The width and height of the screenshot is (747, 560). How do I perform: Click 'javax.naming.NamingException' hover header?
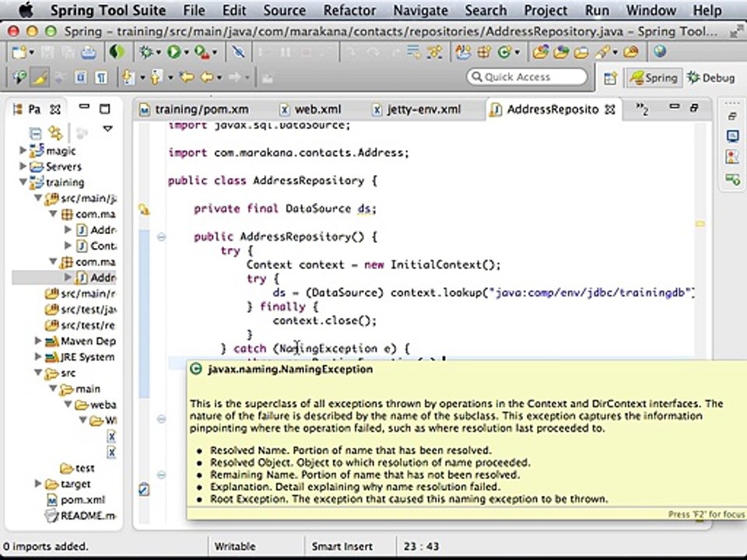290,369
